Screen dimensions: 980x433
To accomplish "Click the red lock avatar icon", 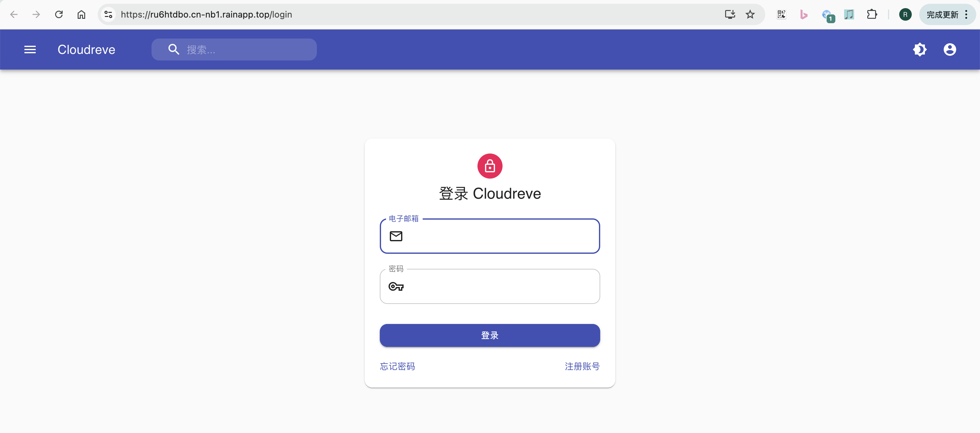I will point(490,166).
